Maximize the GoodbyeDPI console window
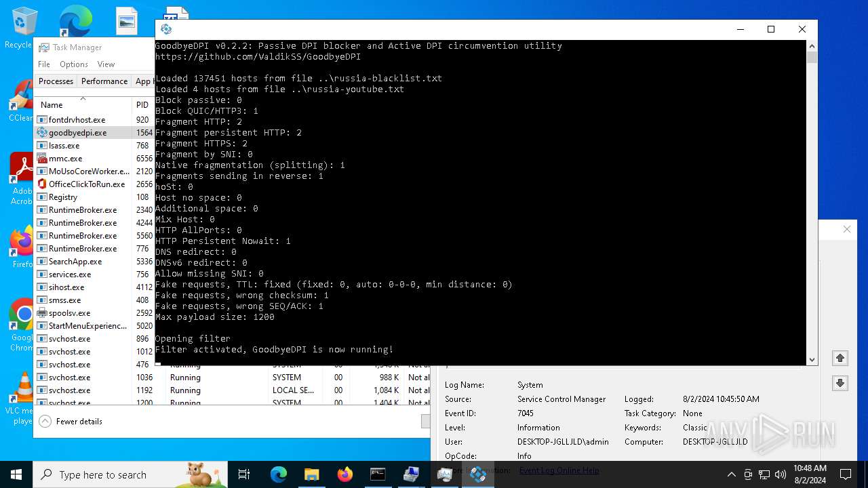The width and height of the screenshot is (868, 488). (x=771, y=29)
